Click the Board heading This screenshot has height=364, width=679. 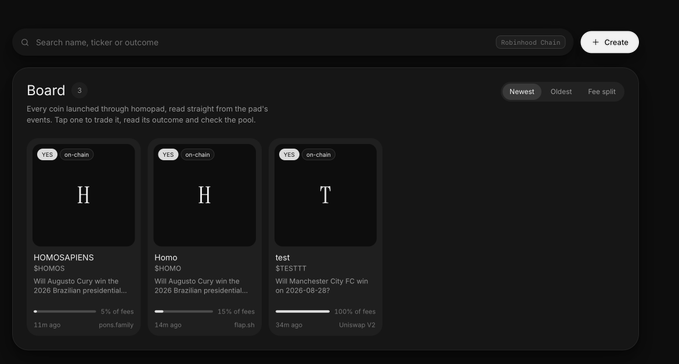[46, 90]
